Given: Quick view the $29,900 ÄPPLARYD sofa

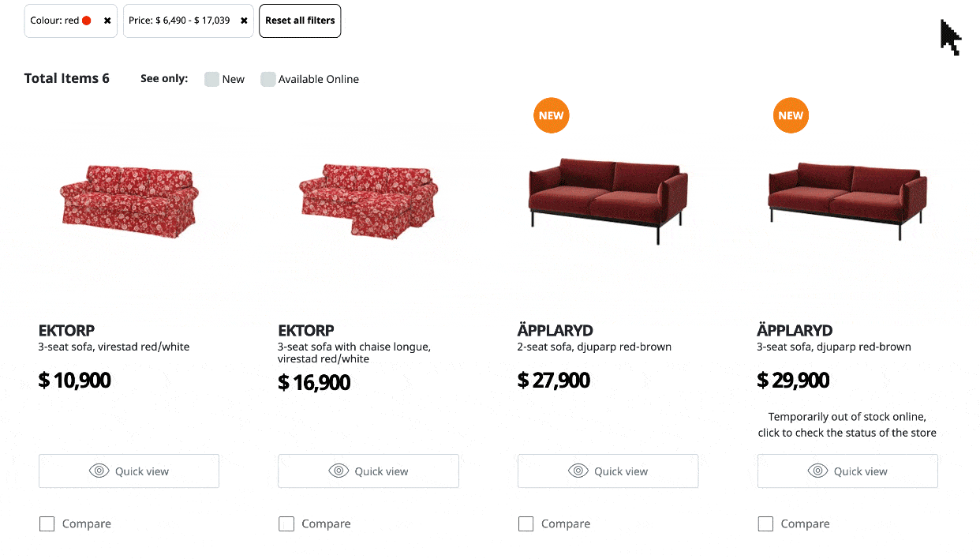Looking at the screenshot, I should pos(847,471).
